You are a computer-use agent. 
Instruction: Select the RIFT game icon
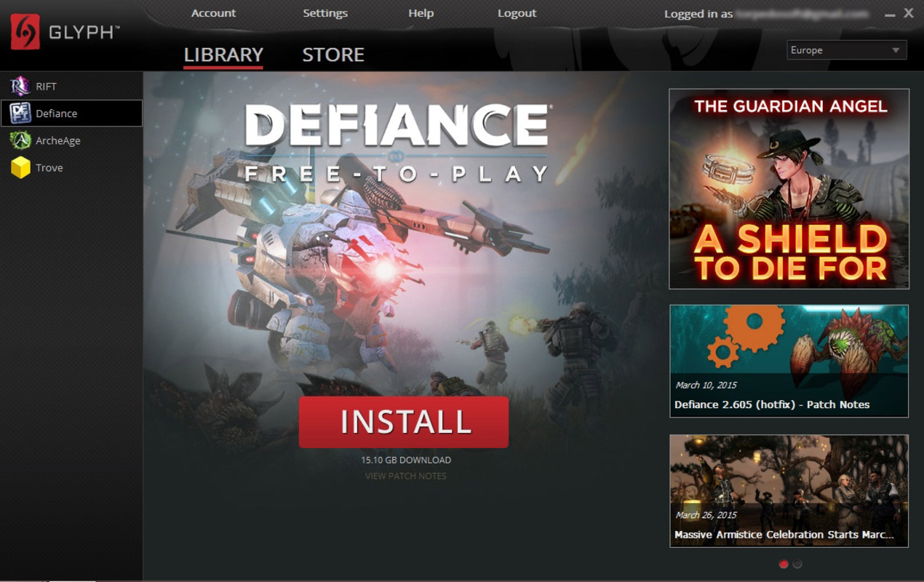point(20,87)
